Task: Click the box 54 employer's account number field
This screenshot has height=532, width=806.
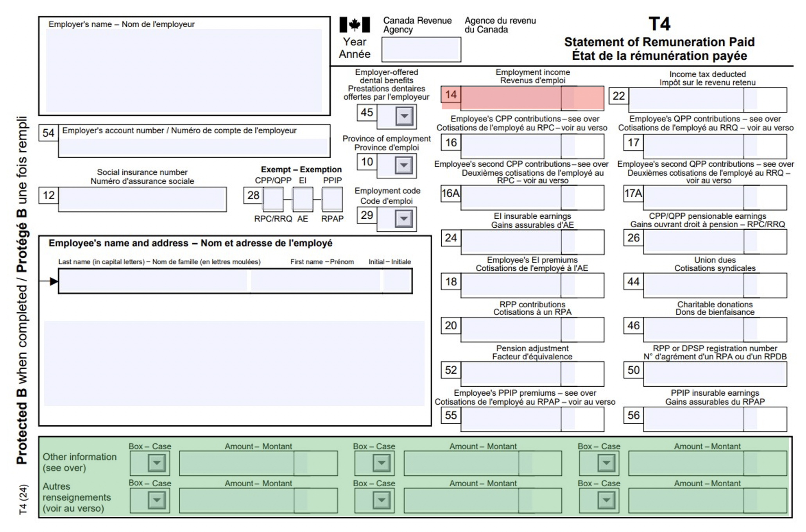Action: click(x=194, y=147)
